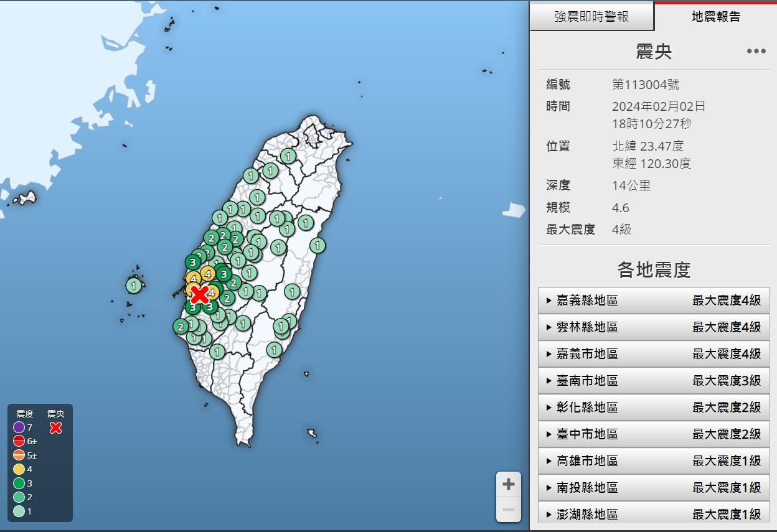Click the red X epicenter marker on map
Screen dimensions: 777x532
click(199, 294)
